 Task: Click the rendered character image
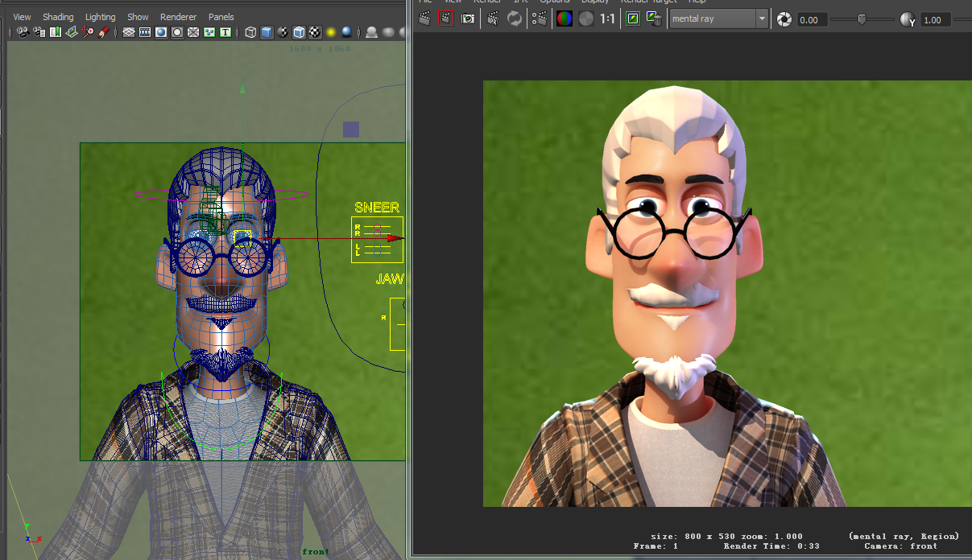pyautogui.click(x=727, y=294)
